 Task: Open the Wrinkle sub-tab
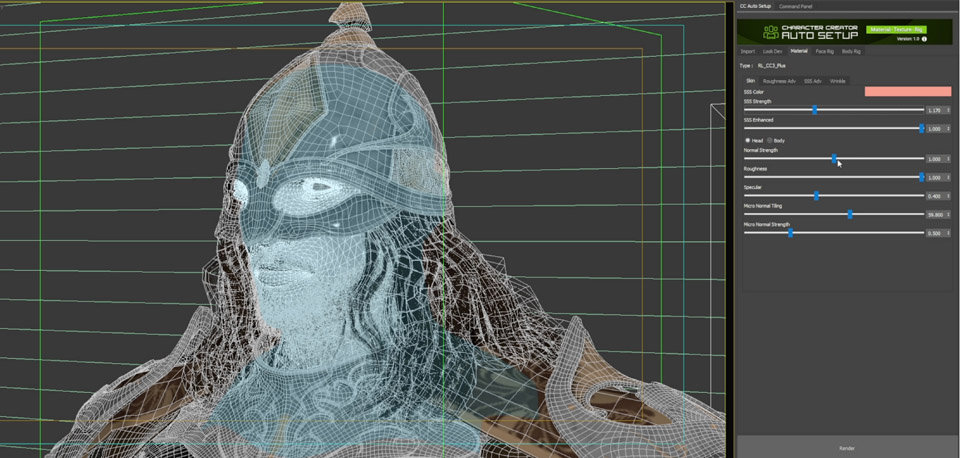click(837, 81)
